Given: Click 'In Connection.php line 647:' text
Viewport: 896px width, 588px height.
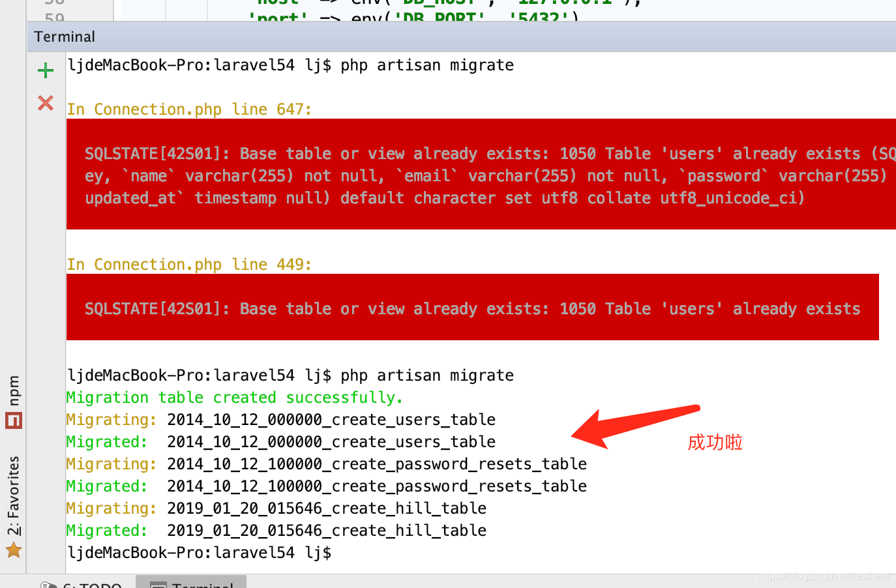Looking at the screenshot, I should click(x=189, y=109).
